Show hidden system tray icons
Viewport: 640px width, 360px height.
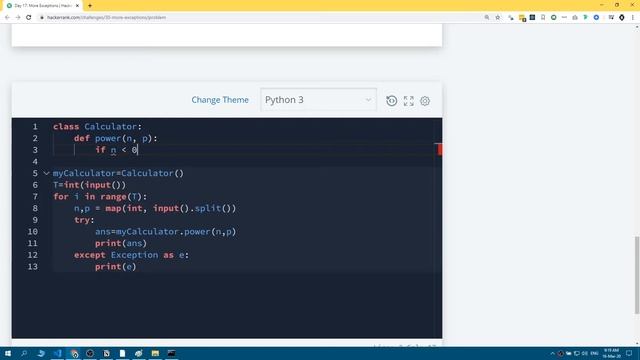pyautogui.click(x=553, y=353)
